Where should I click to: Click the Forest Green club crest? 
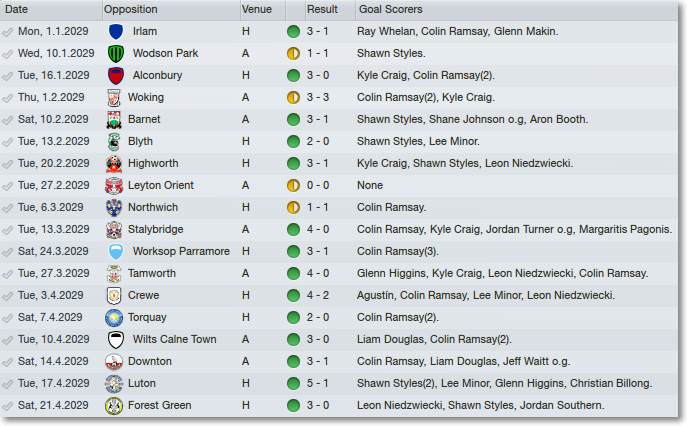114,406
